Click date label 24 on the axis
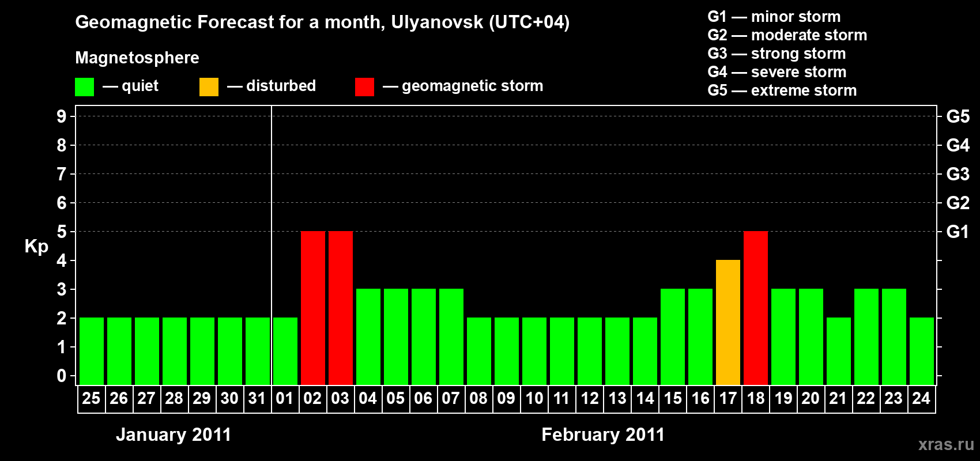 click(921, 398)
